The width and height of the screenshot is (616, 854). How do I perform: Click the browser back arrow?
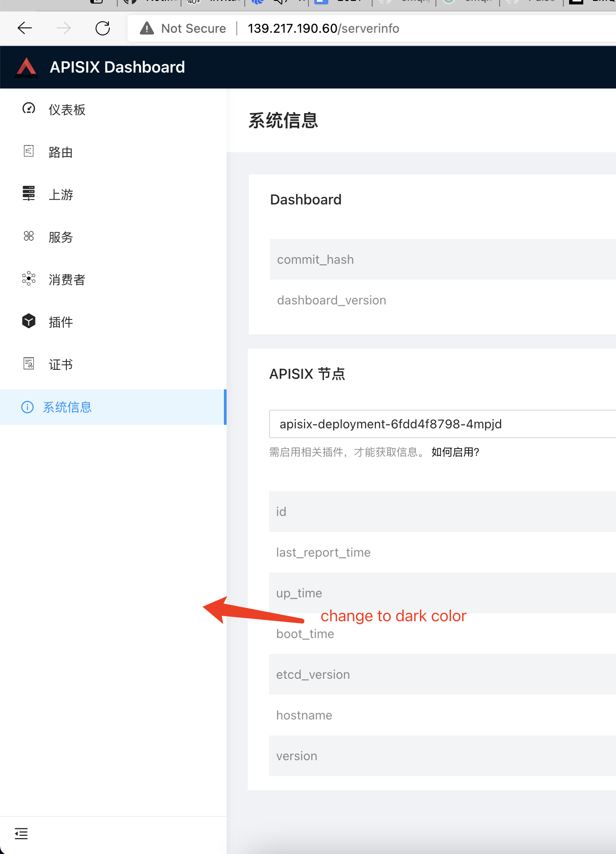point(25,28)
